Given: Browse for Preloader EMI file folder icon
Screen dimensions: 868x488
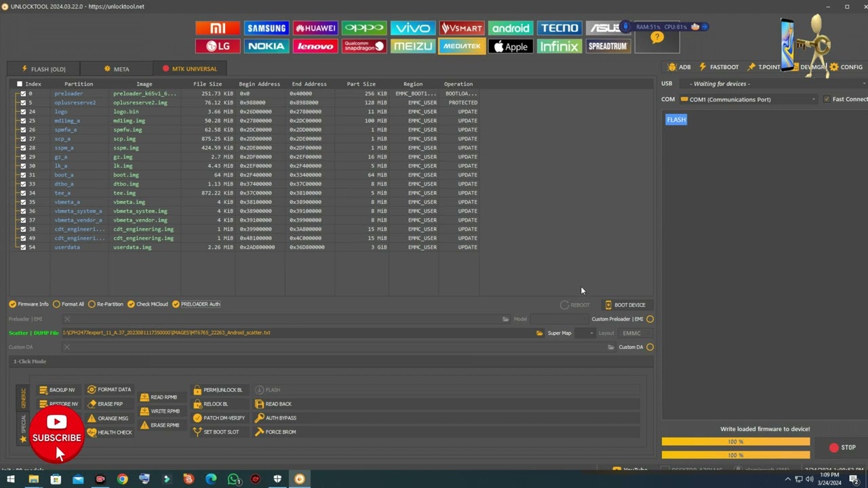Looking at the screenshot, I should pos(505,319).
